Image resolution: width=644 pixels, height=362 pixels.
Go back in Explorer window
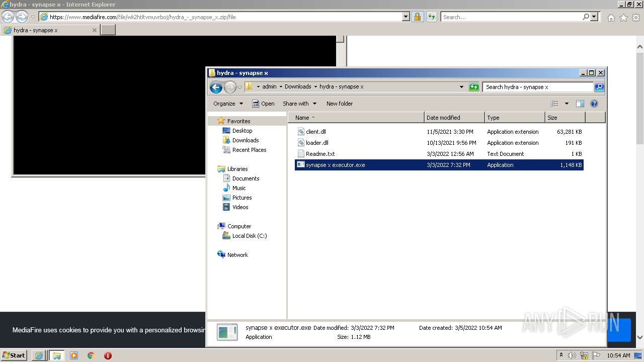point(216,87)
